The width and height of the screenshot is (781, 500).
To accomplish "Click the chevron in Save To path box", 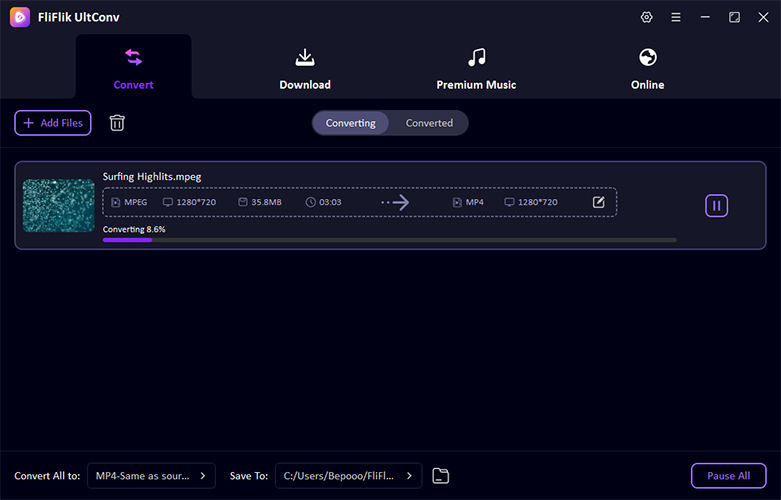I will point(409,476).
